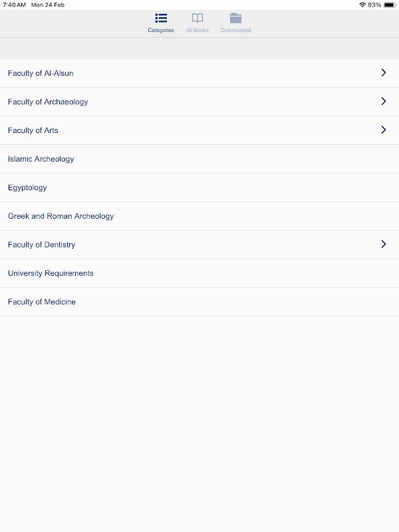399x532 pixels.
Task: Check the Wi-Fi status icon
Action: tap(362, 5)
